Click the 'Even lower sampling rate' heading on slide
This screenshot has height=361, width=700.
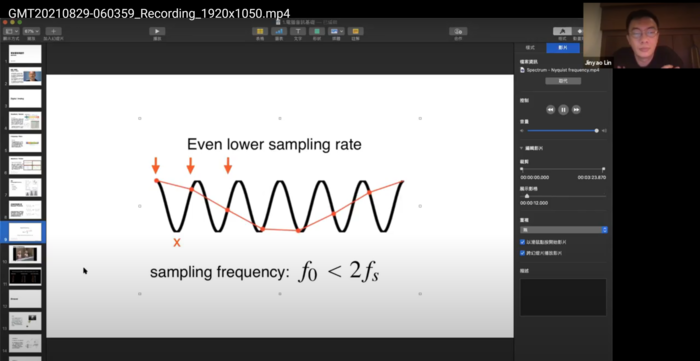coord(274,145)
